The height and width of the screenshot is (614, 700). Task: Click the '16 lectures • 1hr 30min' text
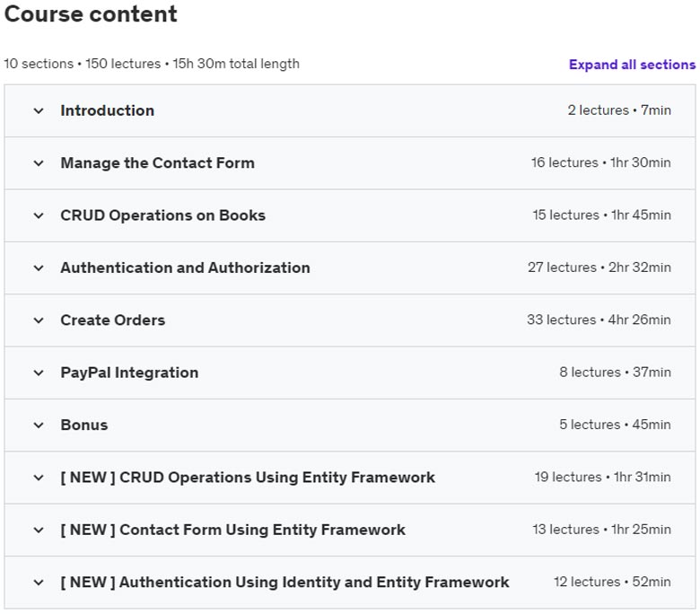pos(601,162)
